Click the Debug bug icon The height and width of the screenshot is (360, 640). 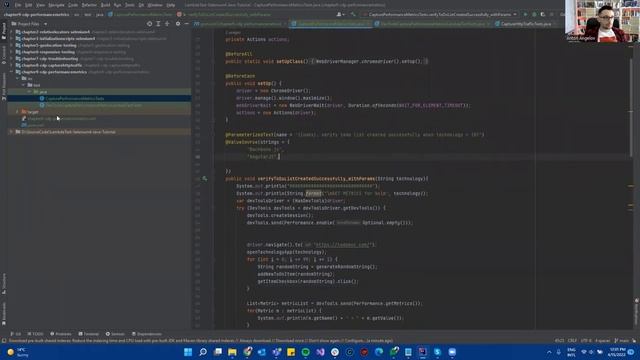[x=534, y=14]
